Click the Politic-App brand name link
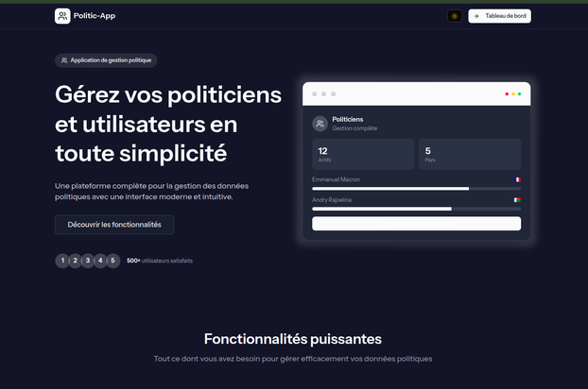This screenshot has width=588, height=389. click(x=95, y=16)
